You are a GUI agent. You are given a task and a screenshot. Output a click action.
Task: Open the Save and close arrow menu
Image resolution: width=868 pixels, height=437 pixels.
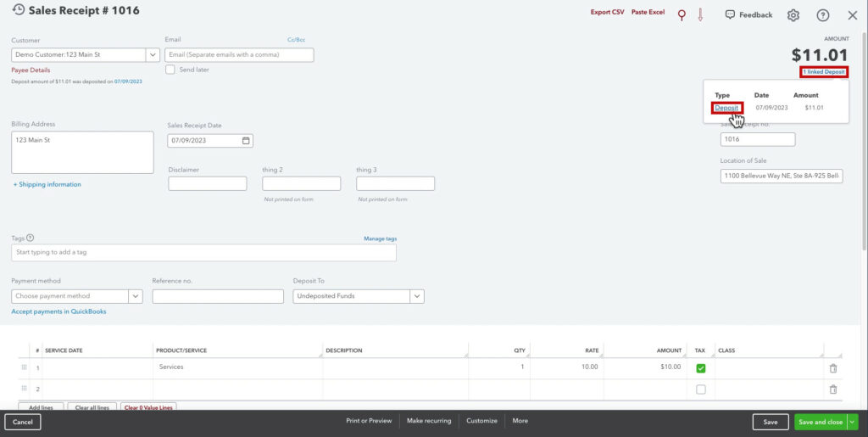(852, 422)
